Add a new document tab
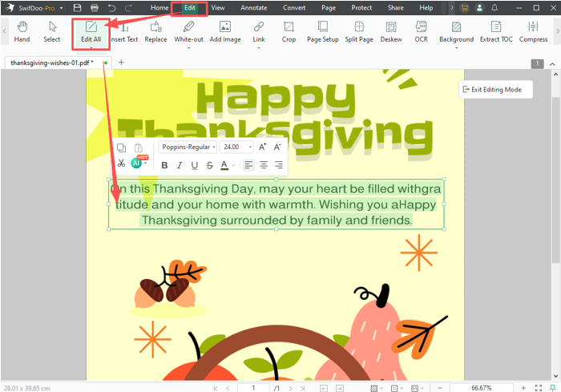 (121, 63)
